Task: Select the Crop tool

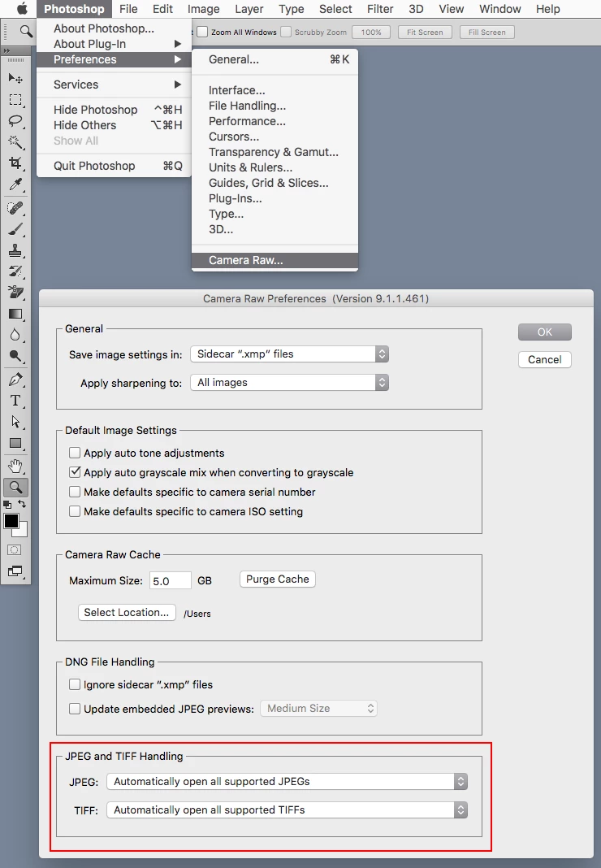Action: pyautogui.click(x=15, y=163)
